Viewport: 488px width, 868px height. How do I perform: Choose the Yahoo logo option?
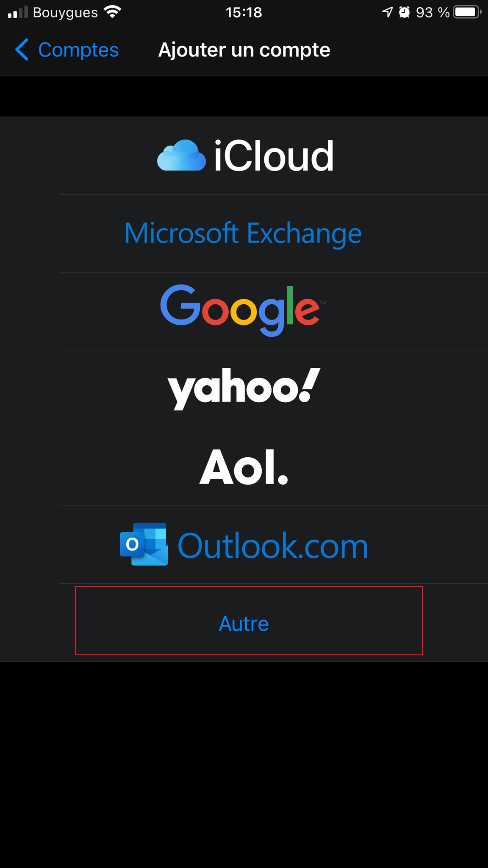[244, 389]
